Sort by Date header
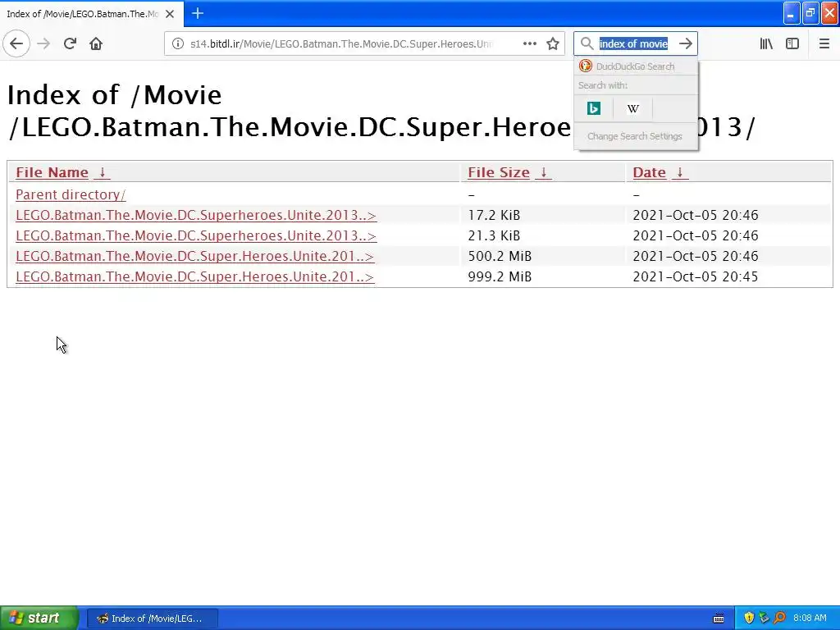Image resolution: width=840 pixels, height=630 pixels. 650,172
